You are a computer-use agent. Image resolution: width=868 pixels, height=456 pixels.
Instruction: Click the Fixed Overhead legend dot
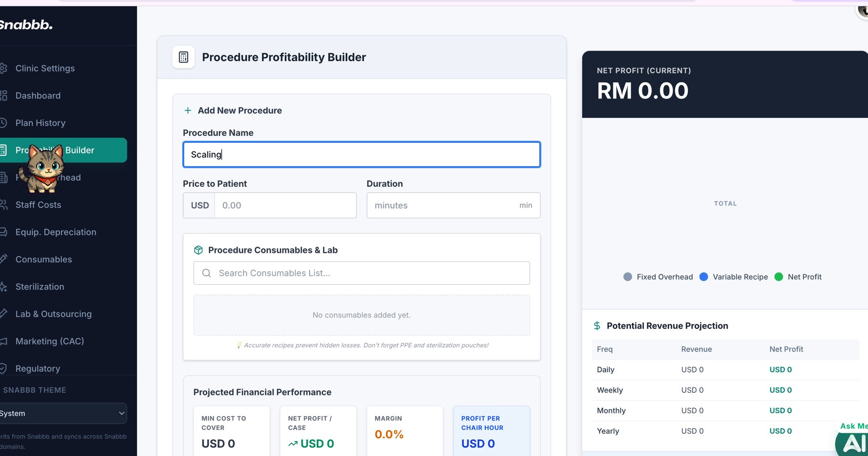(627, 277)
